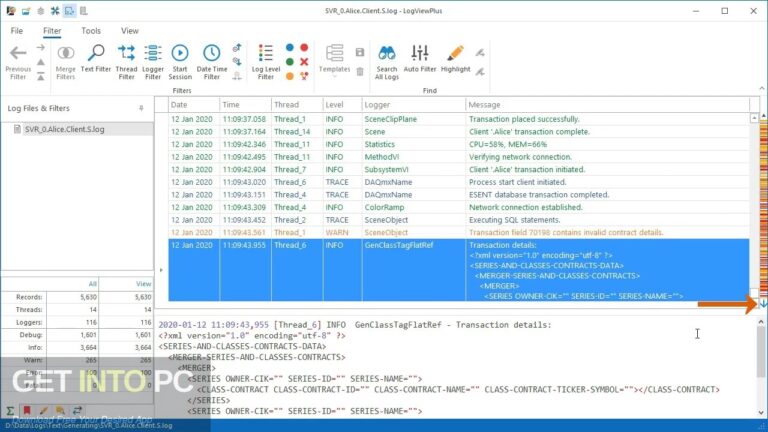Open the View ribbon tab

pos(130,31)
